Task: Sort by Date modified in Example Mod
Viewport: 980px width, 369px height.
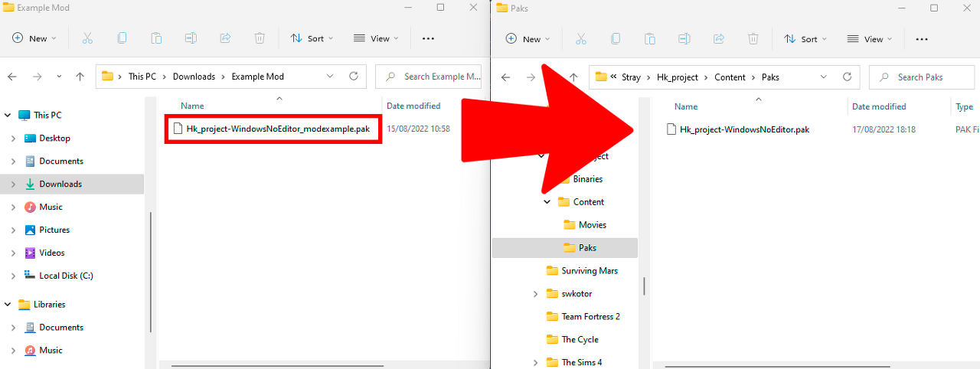Action: point(413,106)
